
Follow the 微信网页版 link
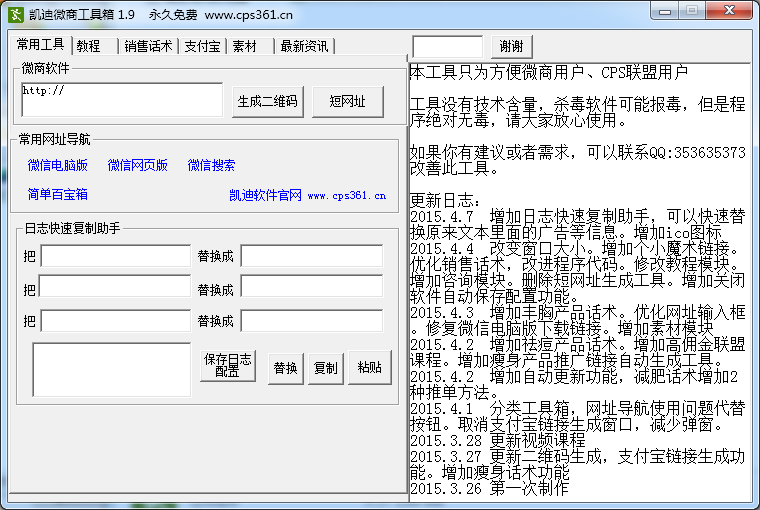[138, 165]
